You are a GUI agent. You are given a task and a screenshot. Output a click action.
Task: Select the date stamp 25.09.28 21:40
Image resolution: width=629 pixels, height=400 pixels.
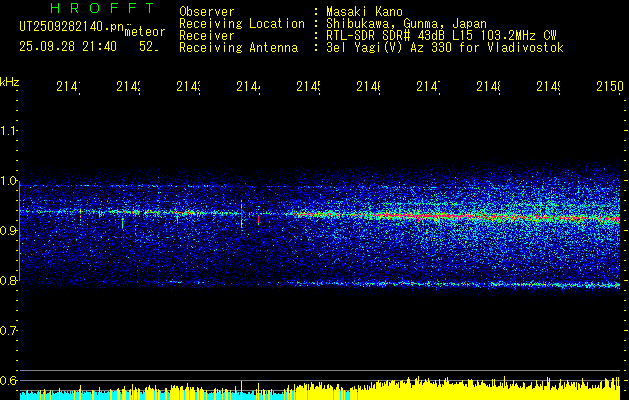coord(68,47)
